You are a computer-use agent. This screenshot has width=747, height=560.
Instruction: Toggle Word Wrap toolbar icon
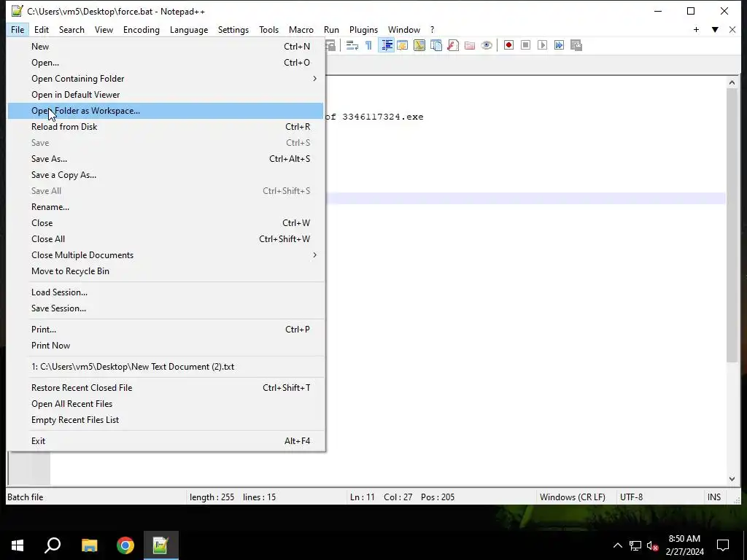click(352, 45)
